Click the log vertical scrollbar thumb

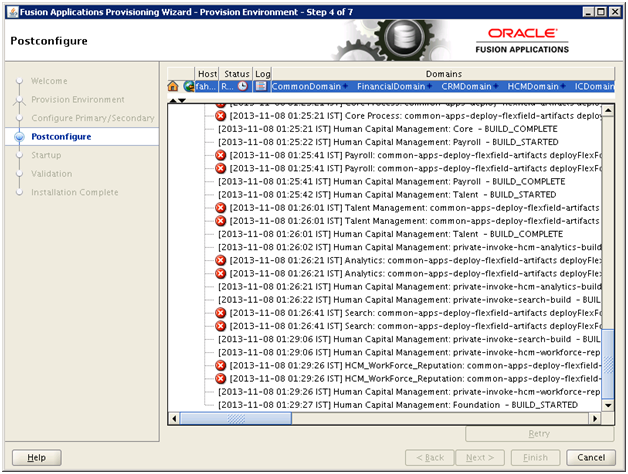tap(608, 364)
